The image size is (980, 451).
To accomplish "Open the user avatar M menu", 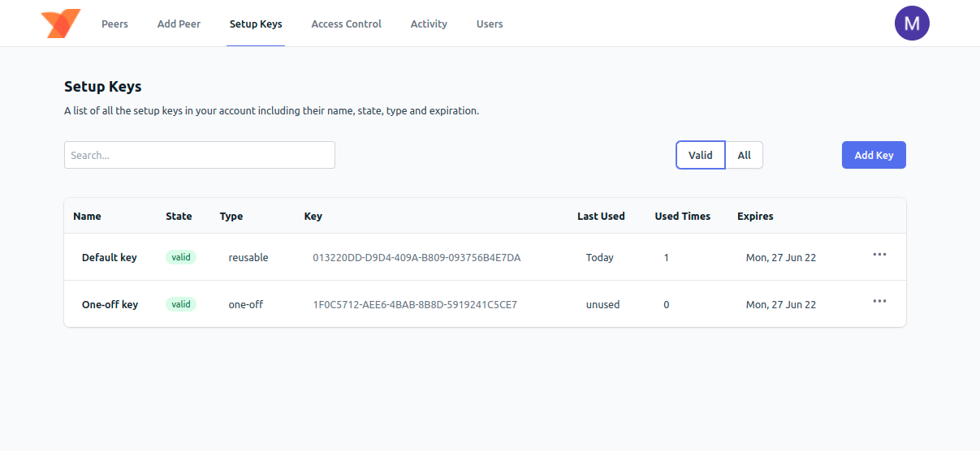I will click(x=911, y=24).
